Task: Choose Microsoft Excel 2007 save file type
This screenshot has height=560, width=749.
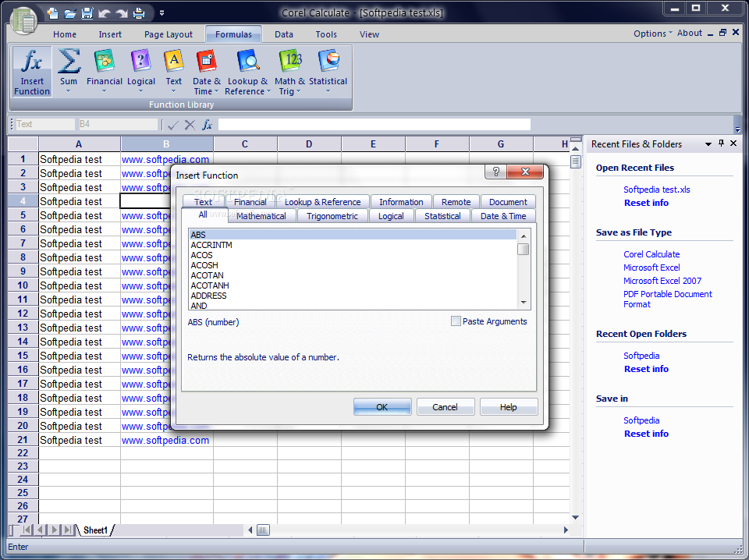Action: [x=662, y=281]
